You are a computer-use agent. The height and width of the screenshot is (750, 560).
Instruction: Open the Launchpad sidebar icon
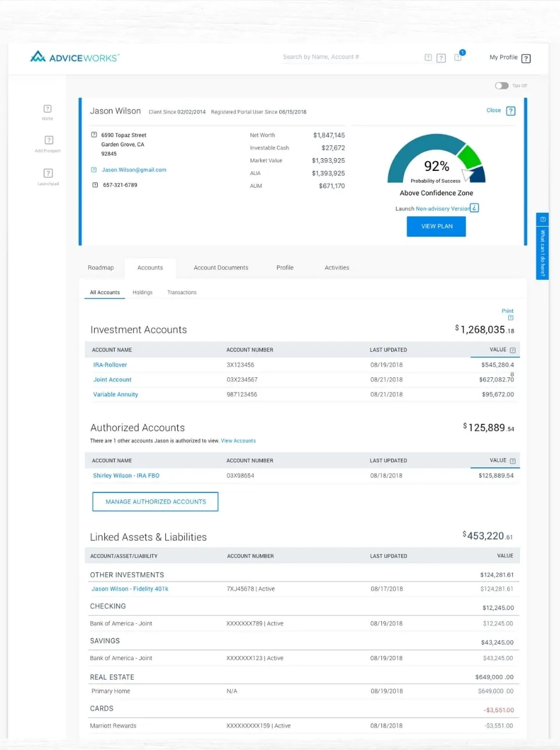(x=48, y=173)
